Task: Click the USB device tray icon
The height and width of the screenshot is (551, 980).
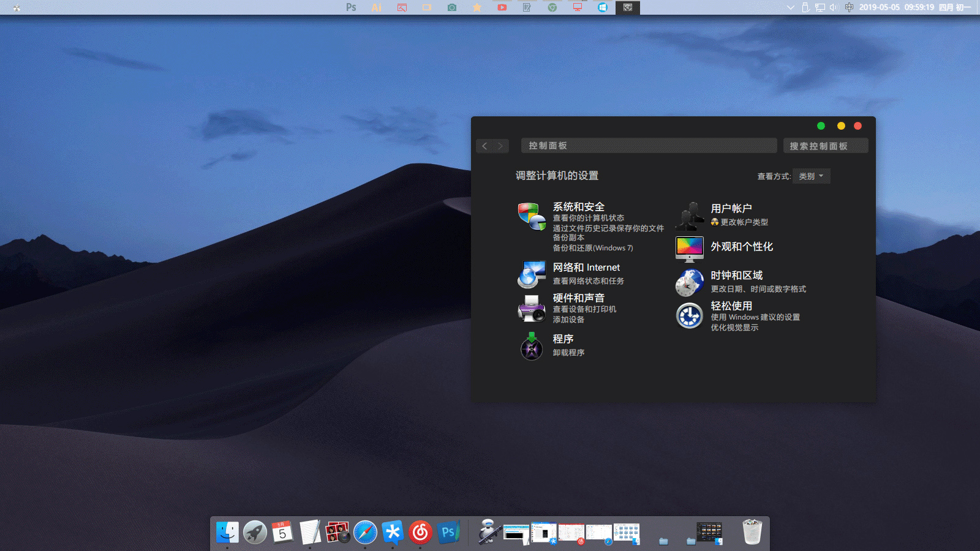Action: click(805, 7)
